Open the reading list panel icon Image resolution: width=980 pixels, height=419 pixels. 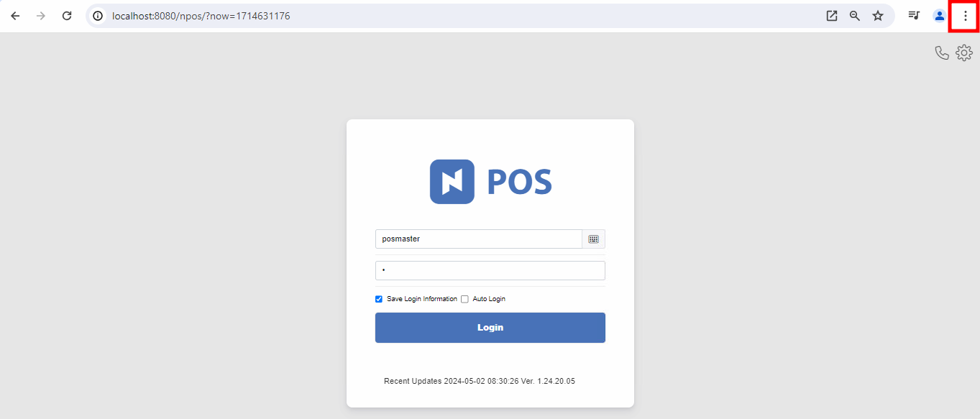tap(914, 15)
